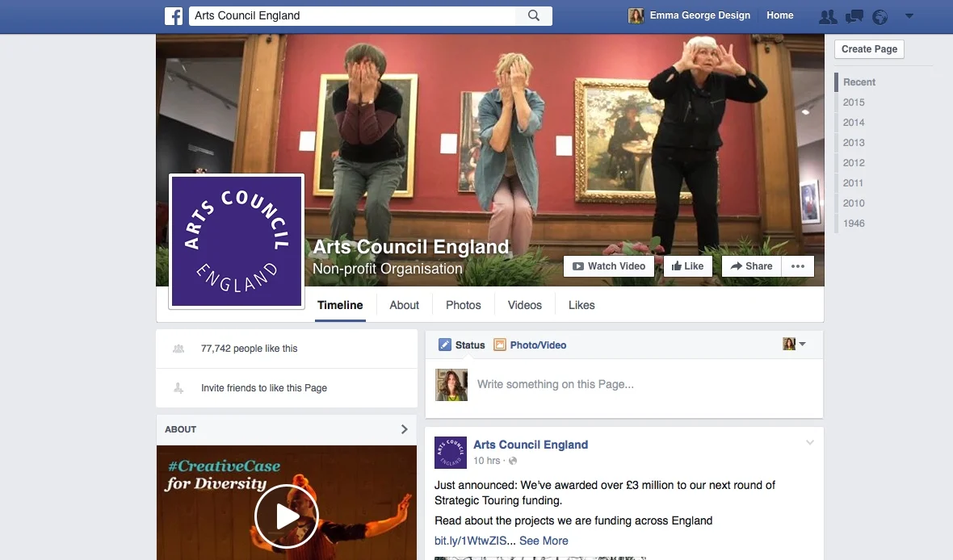
Task: Click the 10 hrs post timestamp
Action: (x=487, y=461)
